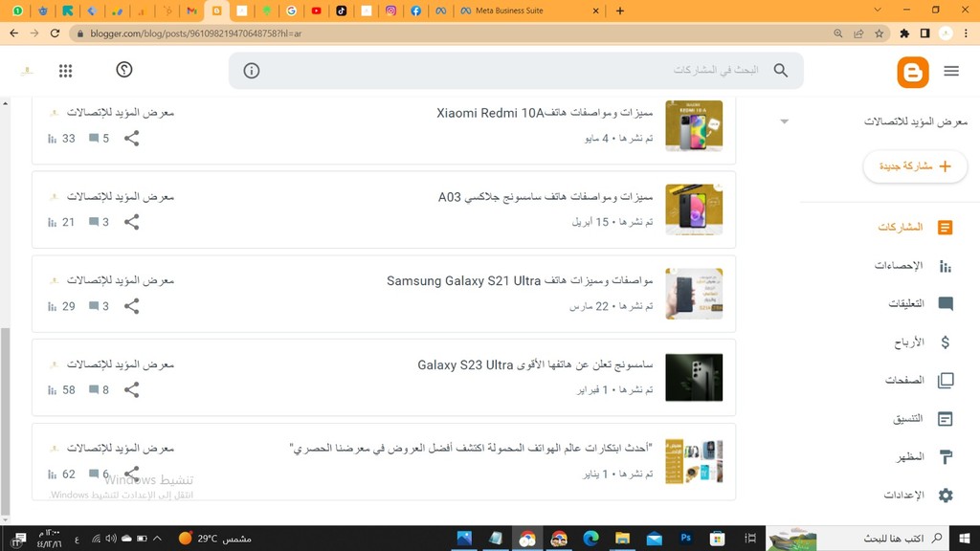
Task: Click the Galaxy S21 Ultra post thumbnail
Action: [x=694, y=294]
